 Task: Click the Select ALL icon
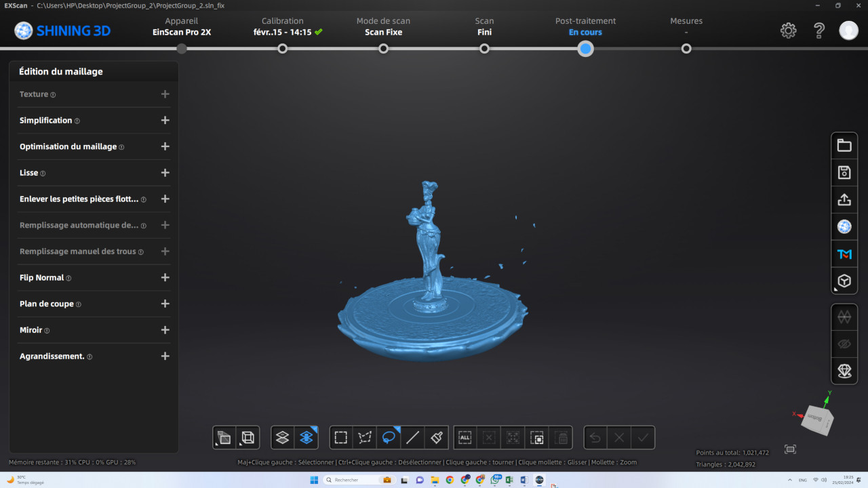click(x=465, y=438)
